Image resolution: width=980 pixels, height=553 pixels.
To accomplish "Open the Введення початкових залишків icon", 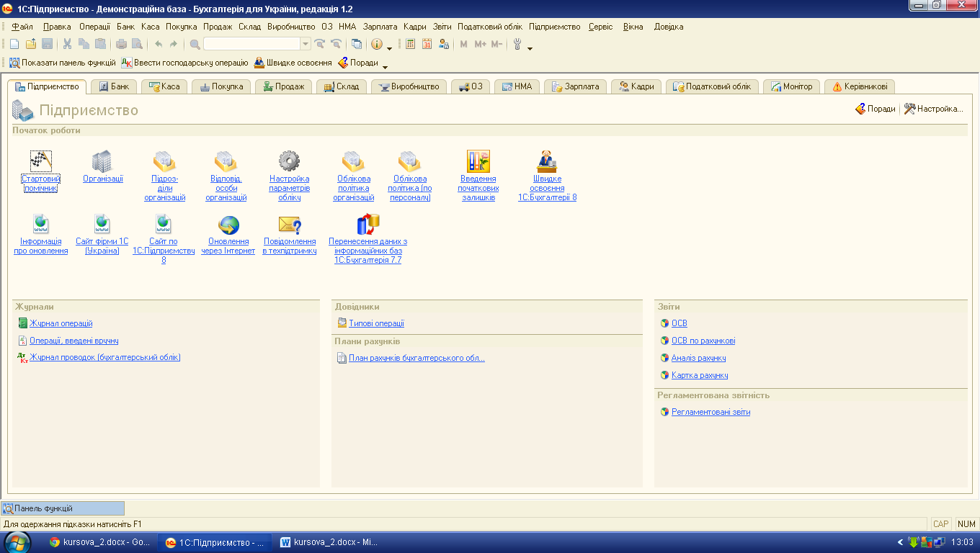I will 478,161.
